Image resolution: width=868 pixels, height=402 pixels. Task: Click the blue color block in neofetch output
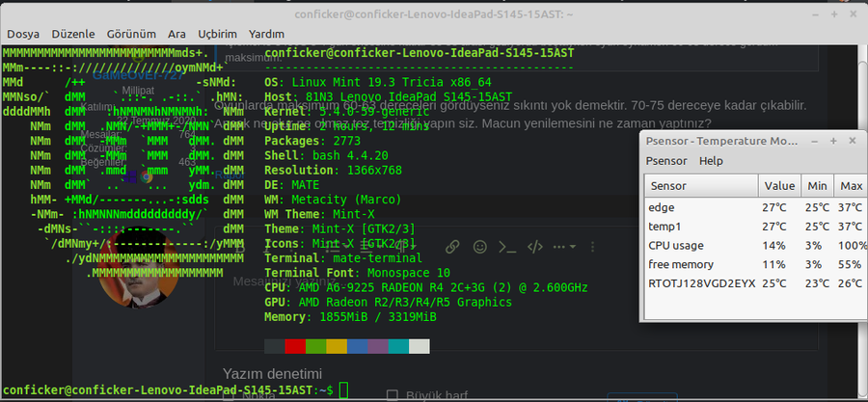(x=358, y=346)
